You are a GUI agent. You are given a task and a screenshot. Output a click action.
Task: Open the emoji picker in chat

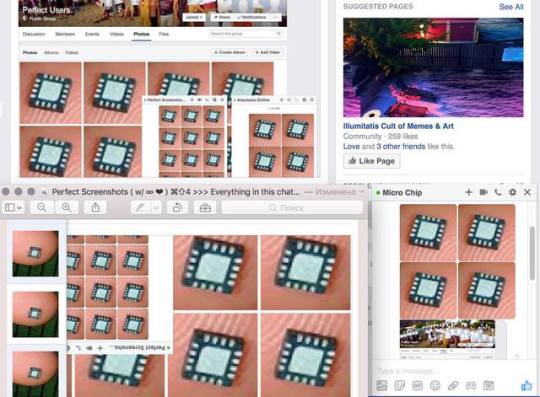tap(435, 386)
